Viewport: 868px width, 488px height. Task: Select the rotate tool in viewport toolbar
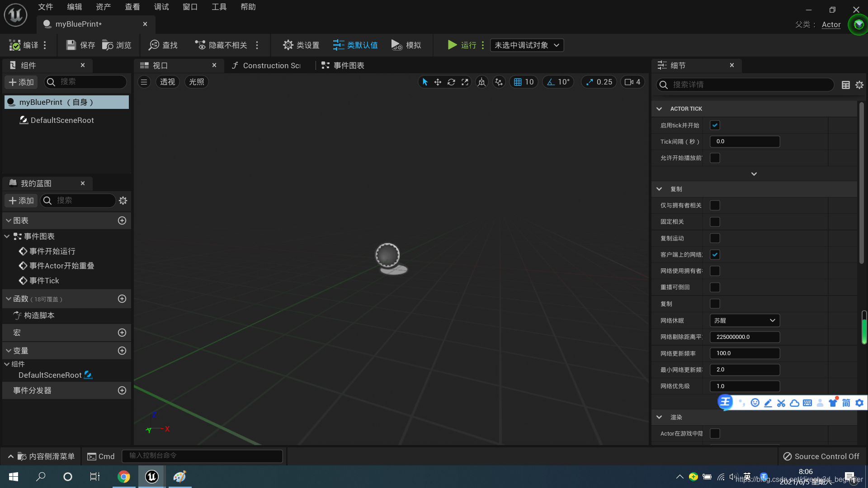[451, 82]
